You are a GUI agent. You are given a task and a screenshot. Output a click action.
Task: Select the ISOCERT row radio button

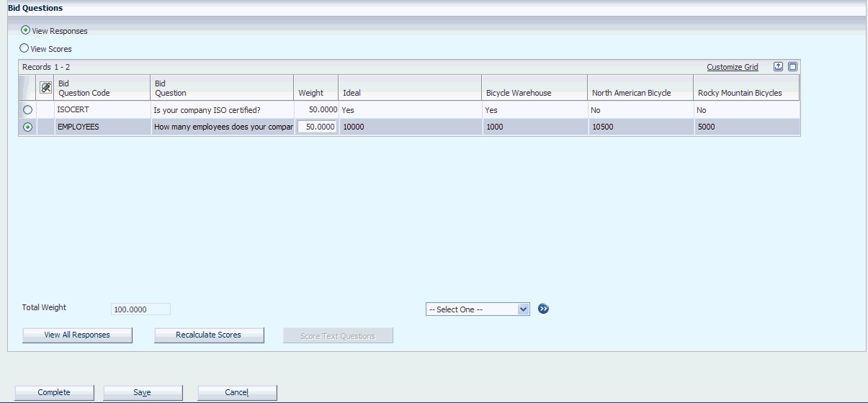pyautogui.click(x=28, y=110)
